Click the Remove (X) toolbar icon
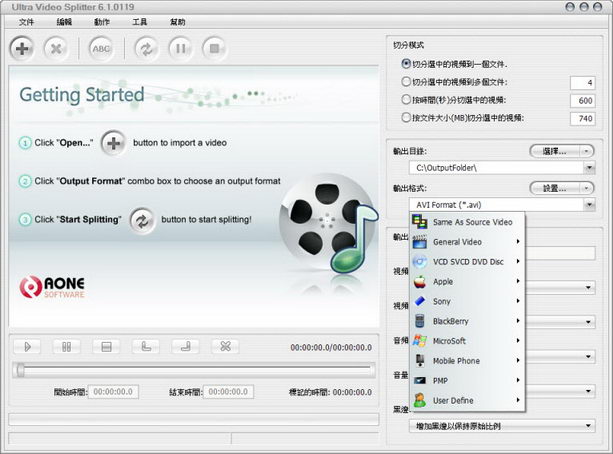613x454 pixels. (56, 47)
